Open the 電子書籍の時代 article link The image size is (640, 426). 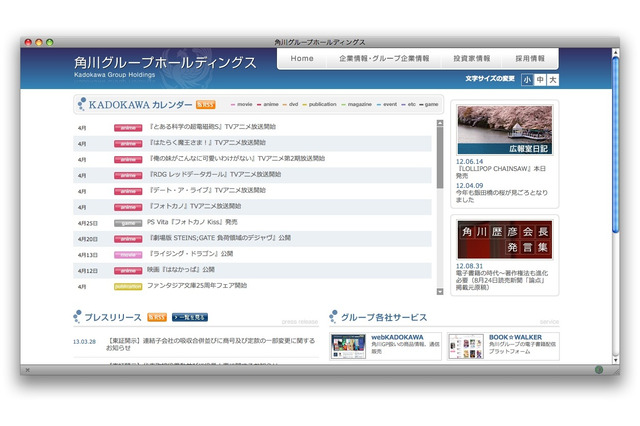coord(502,280)
